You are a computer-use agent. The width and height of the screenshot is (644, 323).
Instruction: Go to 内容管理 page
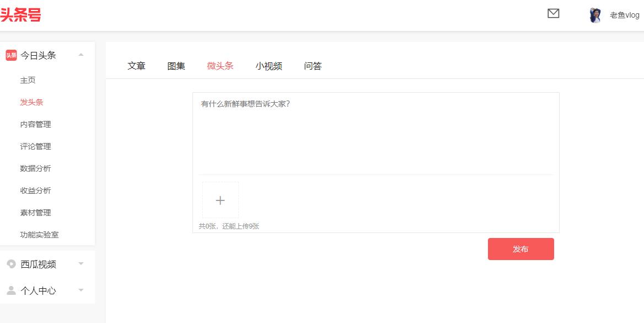[35, 124]
